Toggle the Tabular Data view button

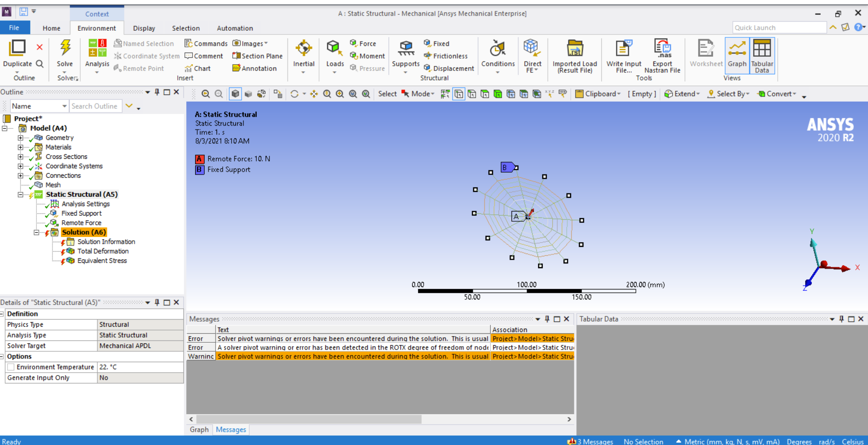762,55
